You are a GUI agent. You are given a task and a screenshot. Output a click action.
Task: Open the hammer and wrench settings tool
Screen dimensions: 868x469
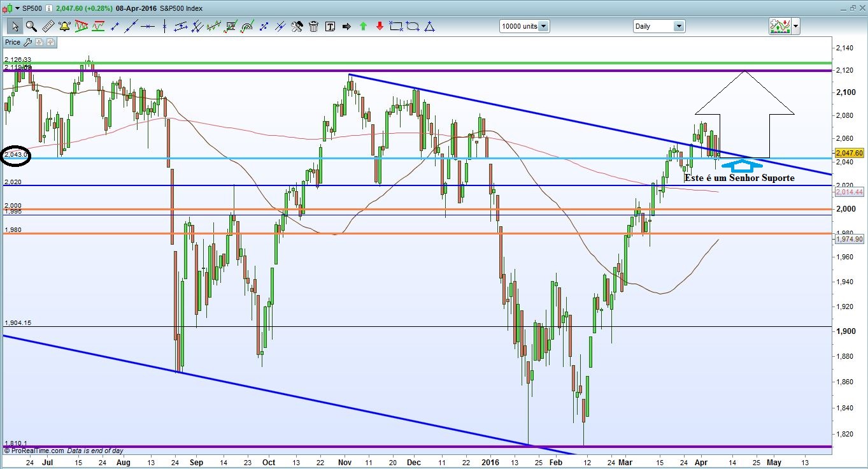tap(297, 26)
